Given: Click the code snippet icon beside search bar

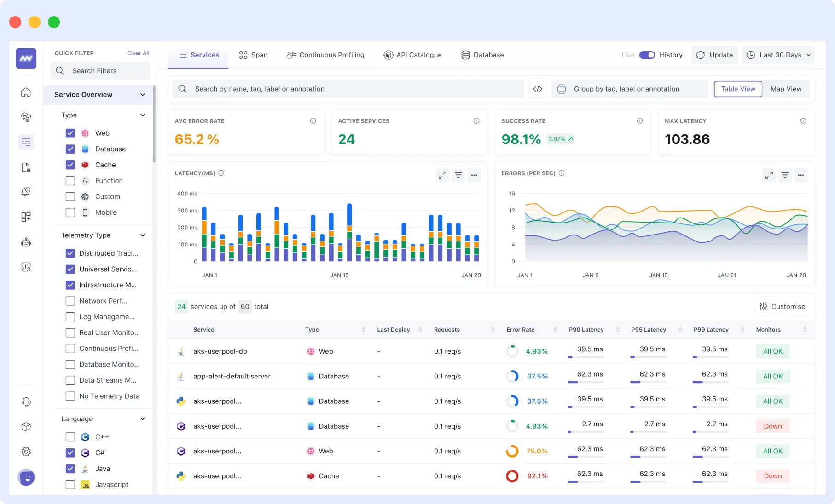Looking at the screenshot, I should [x=537, y=89].
